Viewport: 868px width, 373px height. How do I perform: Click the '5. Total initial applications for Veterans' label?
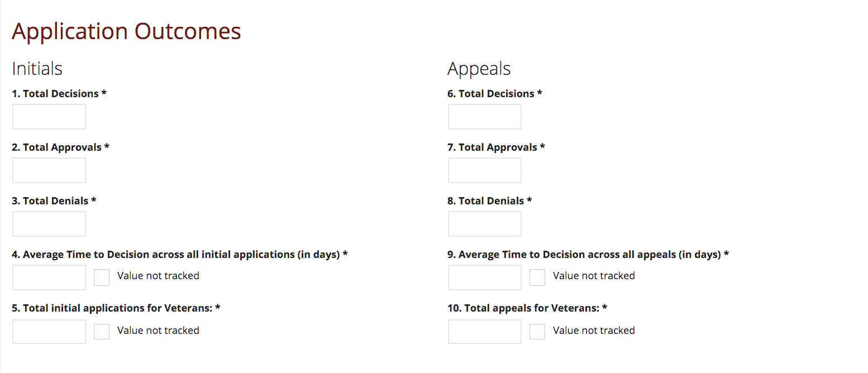click(x=116, y=308)
